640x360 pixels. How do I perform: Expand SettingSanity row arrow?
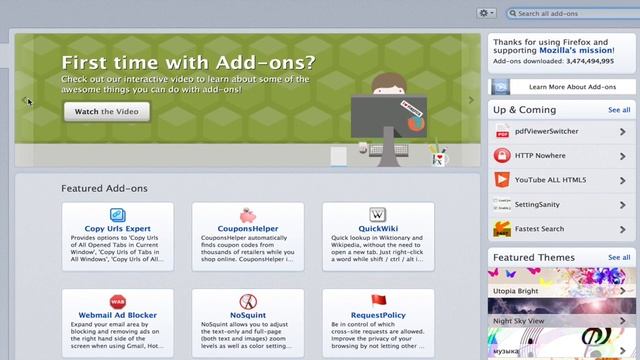pos(622,205)
